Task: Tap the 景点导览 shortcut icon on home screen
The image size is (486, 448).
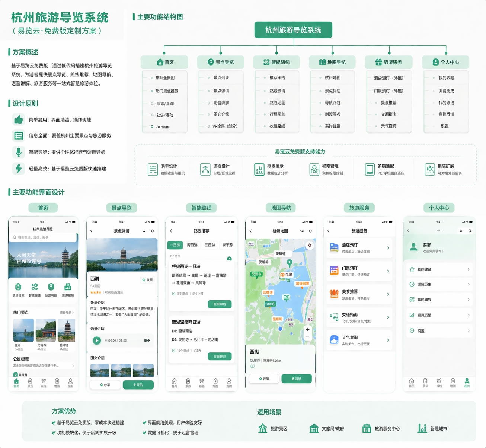Action: [x=18, y=287]
